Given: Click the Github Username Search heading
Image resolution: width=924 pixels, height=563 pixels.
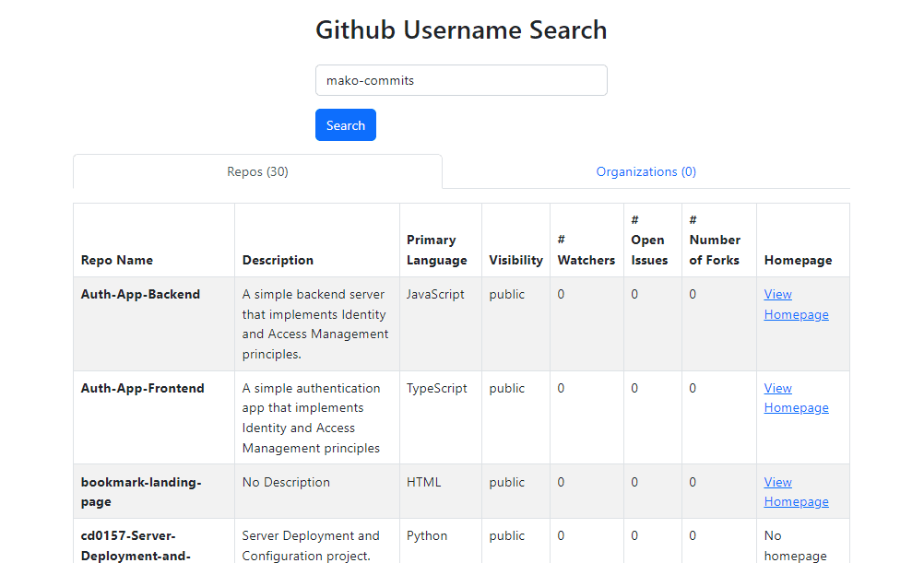Looking at the screenshot, I should 461,30.
